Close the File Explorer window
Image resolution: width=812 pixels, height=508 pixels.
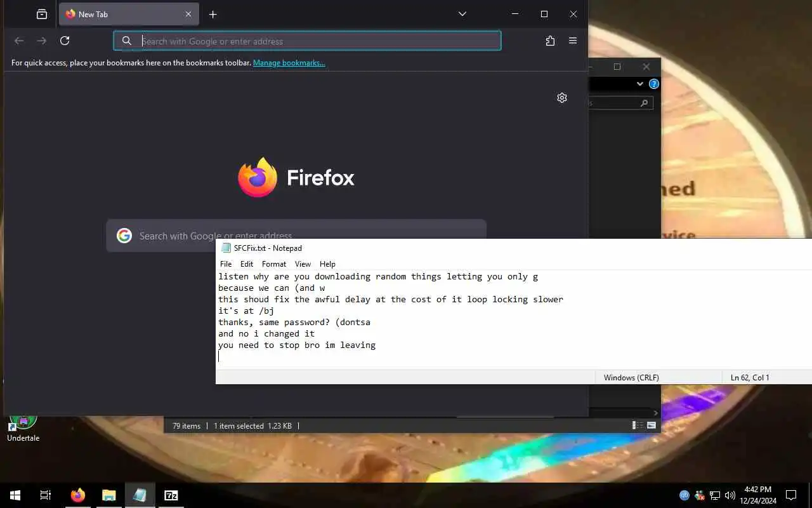click(646, 67)
